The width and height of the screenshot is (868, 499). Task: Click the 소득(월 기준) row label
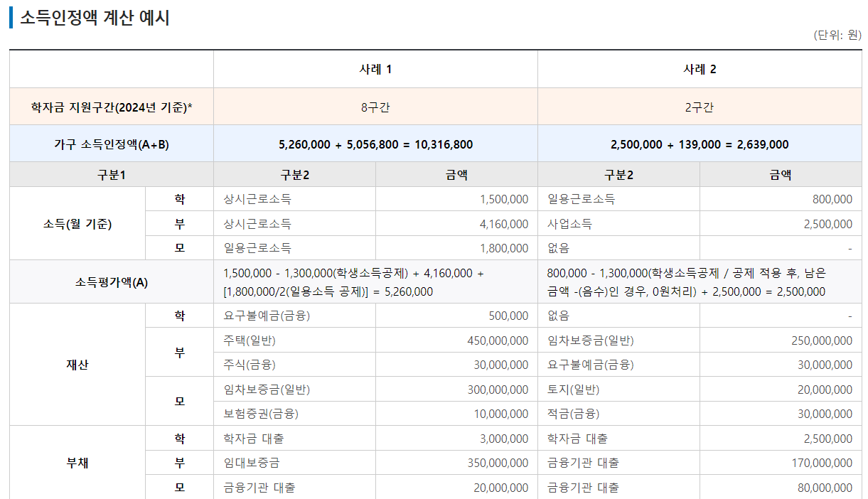click(x=77, y=223)
